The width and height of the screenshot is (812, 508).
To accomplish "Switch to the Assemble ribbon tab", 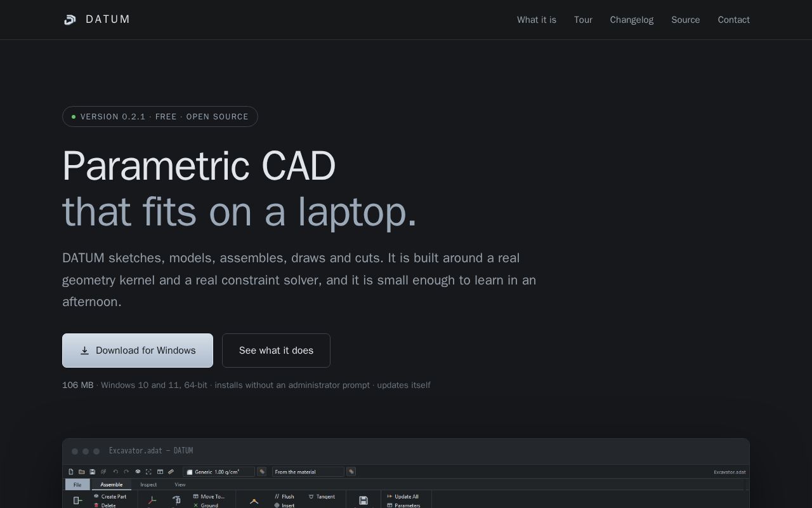I will [112, 485].
